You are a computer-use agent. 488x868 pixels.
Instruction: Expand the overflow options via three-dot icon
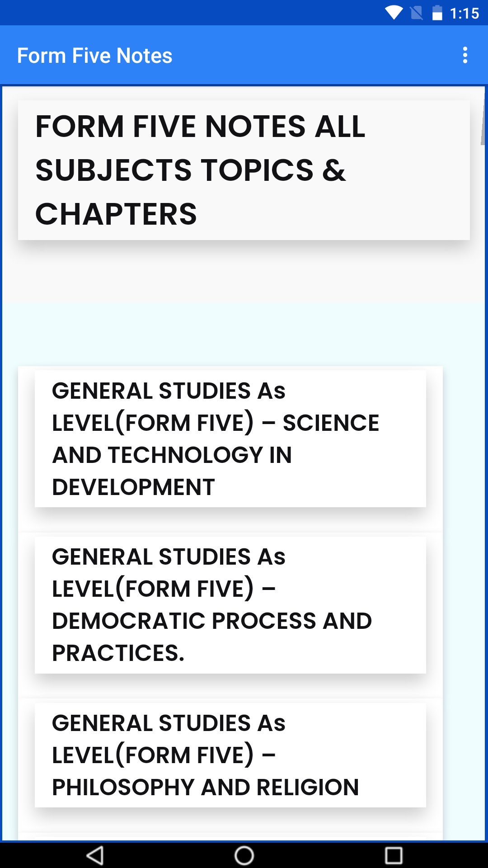(466, 55)
